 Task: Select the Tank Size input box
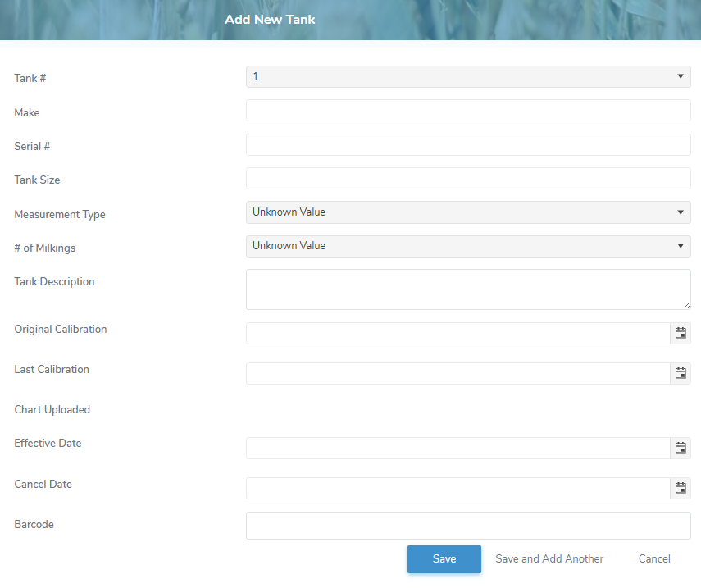(x=468, y=179)
